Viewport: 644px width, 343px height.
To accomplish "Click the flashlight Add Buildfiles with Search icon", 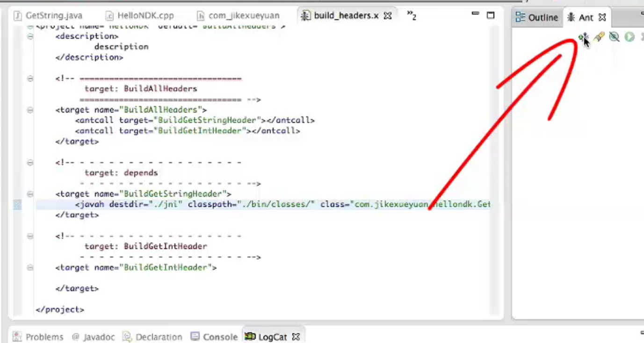I will [599, 36].
